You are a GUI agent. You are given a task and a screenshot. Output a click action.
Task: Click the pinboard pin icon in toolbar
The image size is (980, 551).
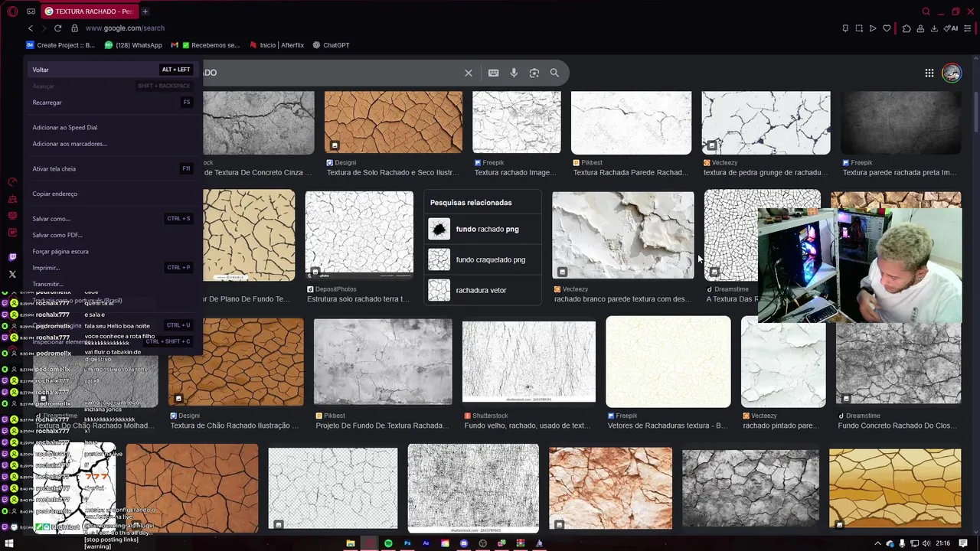[x=845, y=28]
